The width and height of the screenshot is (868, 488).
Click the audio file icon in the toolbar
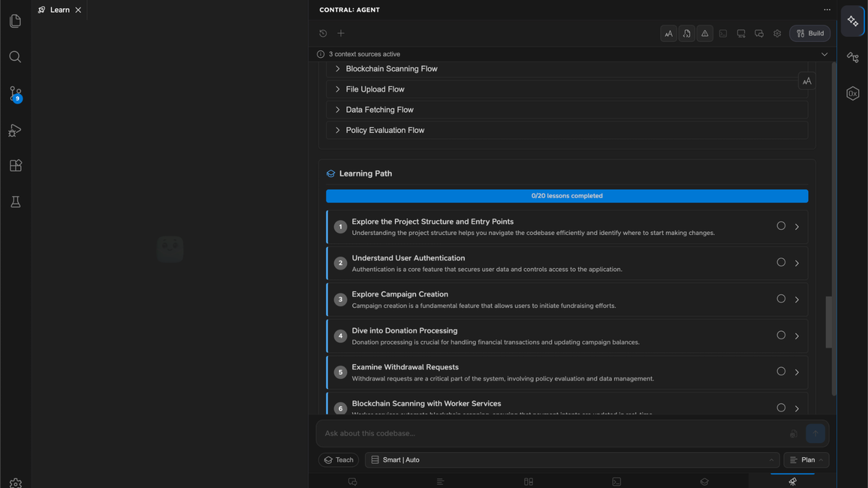click(x=686, y=33)
